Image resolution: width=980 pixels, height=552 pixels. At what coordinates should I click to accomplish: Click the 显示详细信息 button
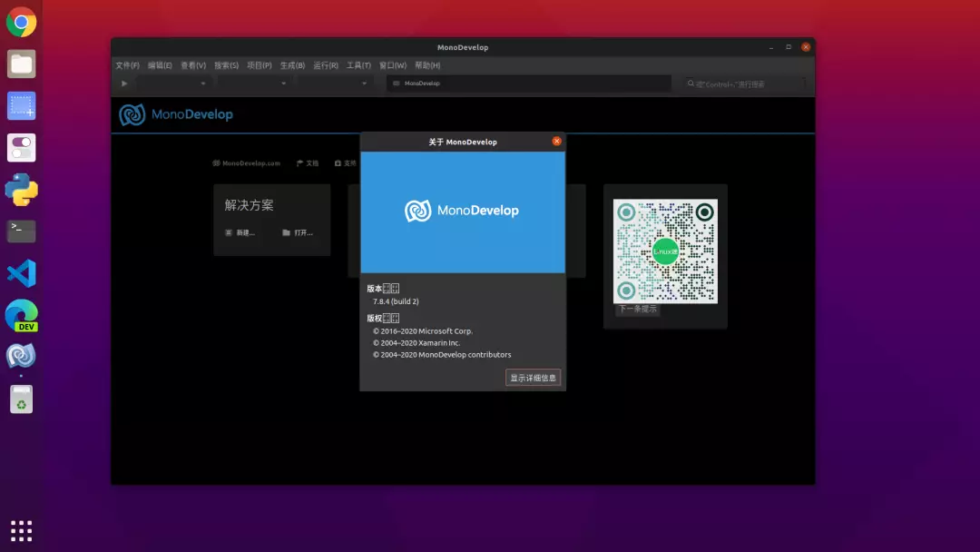[533, 378]
